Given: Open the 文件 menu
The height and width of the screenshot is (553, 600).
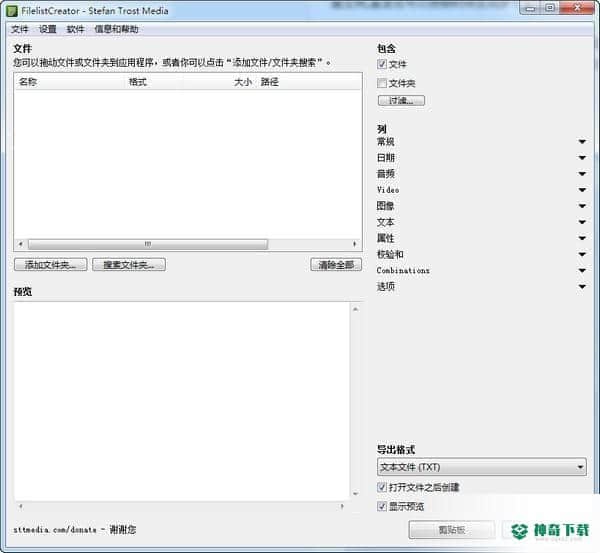Looking at the screenshot, I should tap(20, 29).
